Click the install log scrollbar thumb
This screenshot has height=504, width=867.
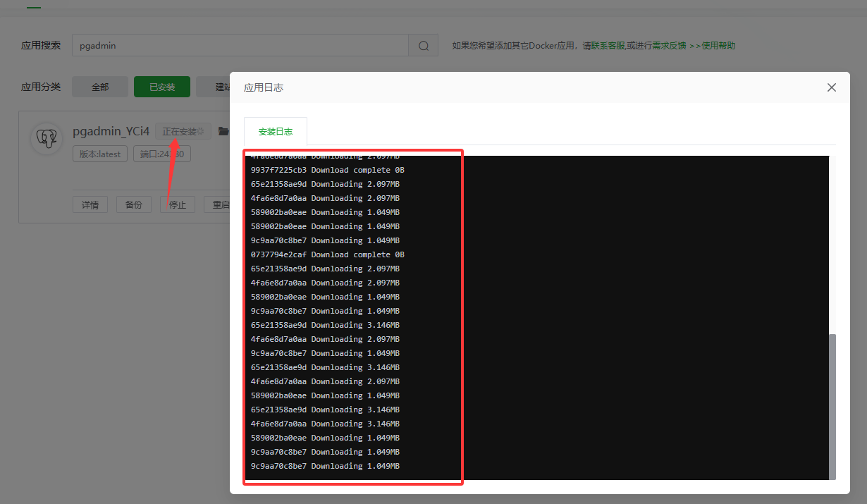pos(832,405)
